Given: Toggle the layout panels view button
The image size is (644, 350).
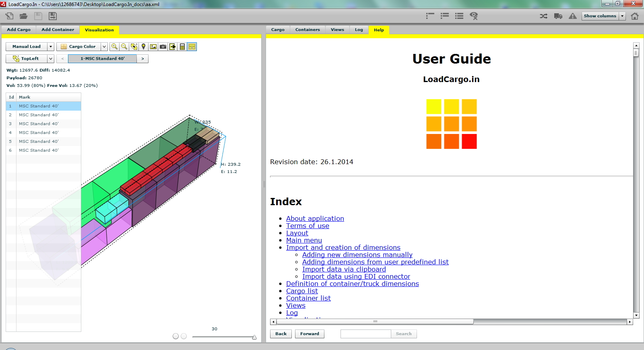Looking at the screenshot, I should click(x=192, y=47).
